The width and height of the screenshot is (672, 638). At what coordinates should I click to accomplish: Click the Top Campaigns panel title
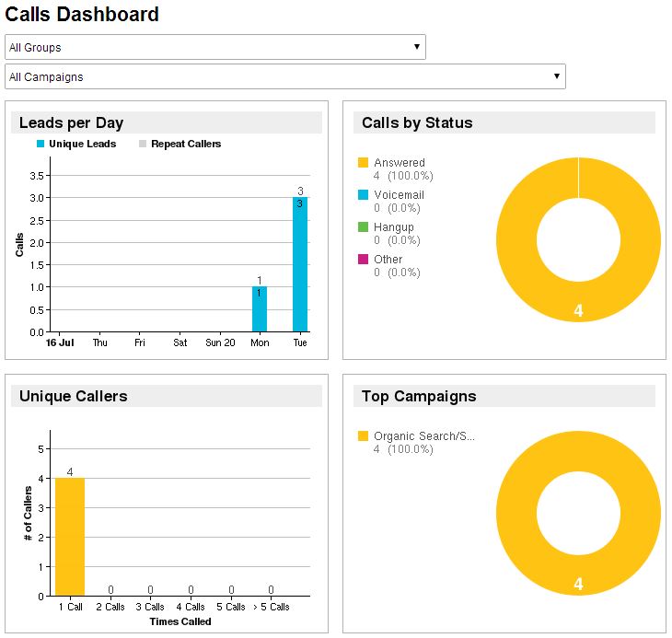(419, 397)
